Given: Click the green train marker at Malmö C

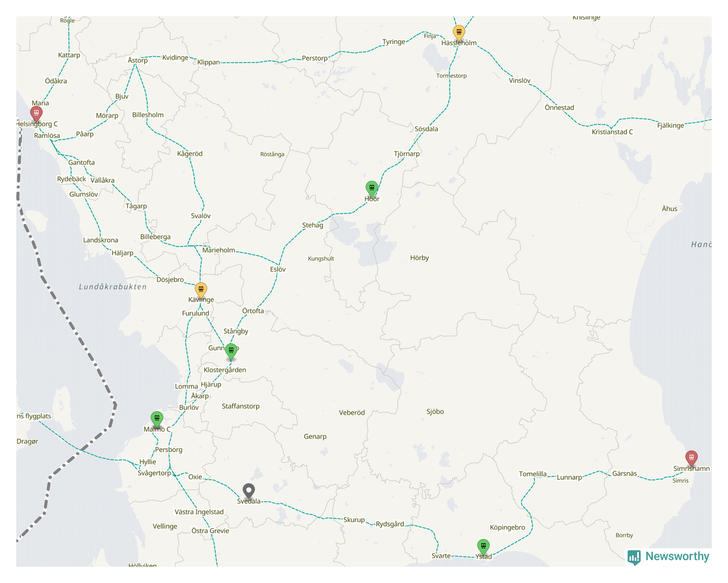Looking at the screenshot, I should (157, 419).
